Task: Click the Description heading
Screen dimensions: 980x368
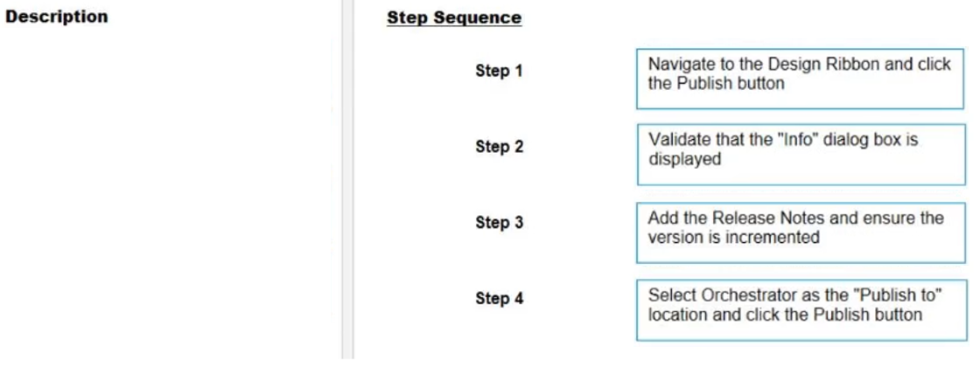Action: (56, 17)
